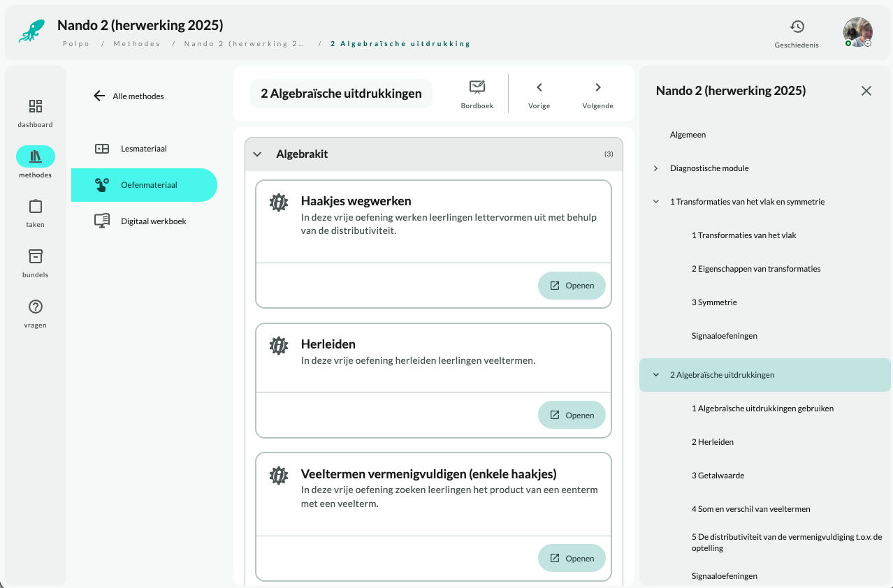This screenshot has width=893, height=588.
Task: Collapse the 2 Algebraïsche uitdrukkingen chevron
Action: 655,375
